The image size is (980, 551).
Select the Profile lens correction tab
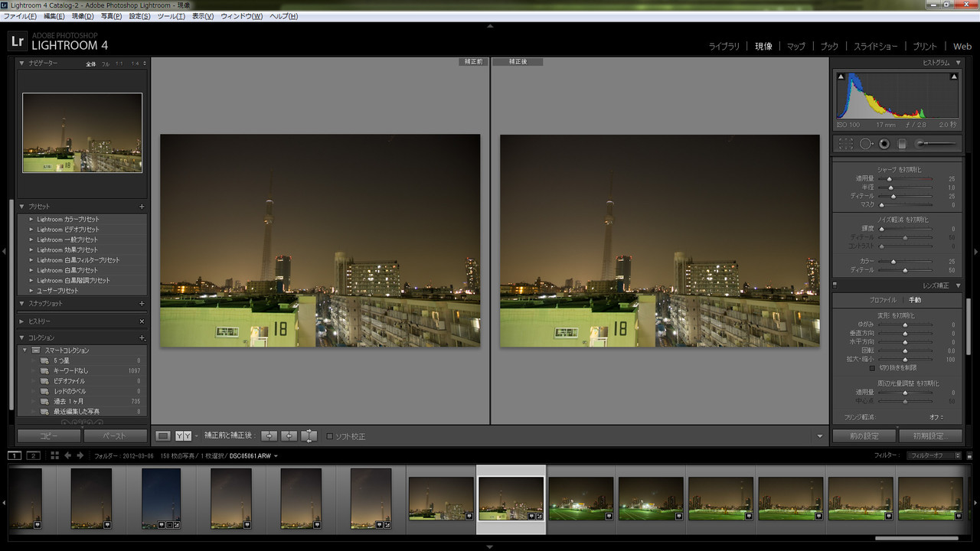pos(882,300)
